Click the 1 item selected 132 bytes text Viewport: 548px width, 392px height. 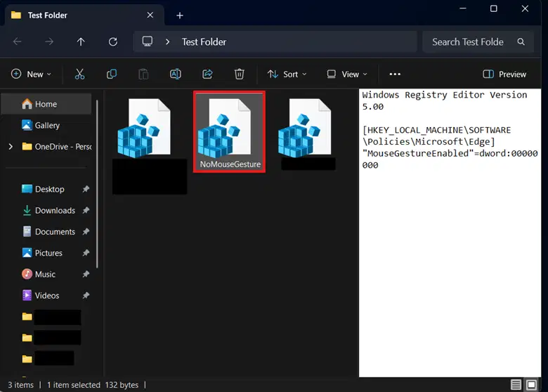point(93,385)
